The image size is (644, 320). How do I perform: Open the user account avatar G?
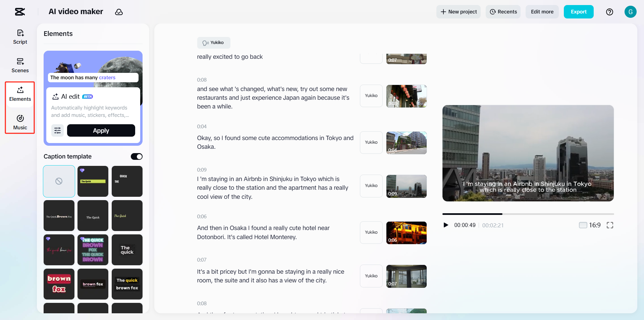coord(630,12)
